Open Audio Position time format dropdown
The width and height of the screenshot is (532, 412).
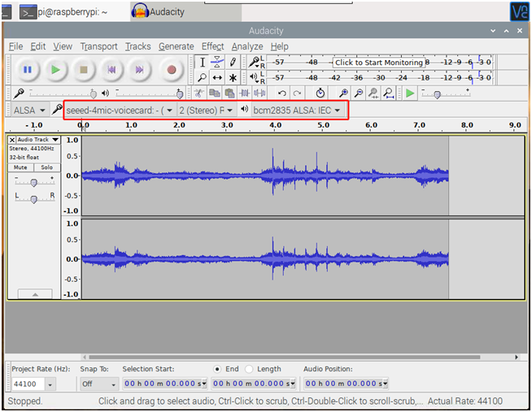pos(385,384)
